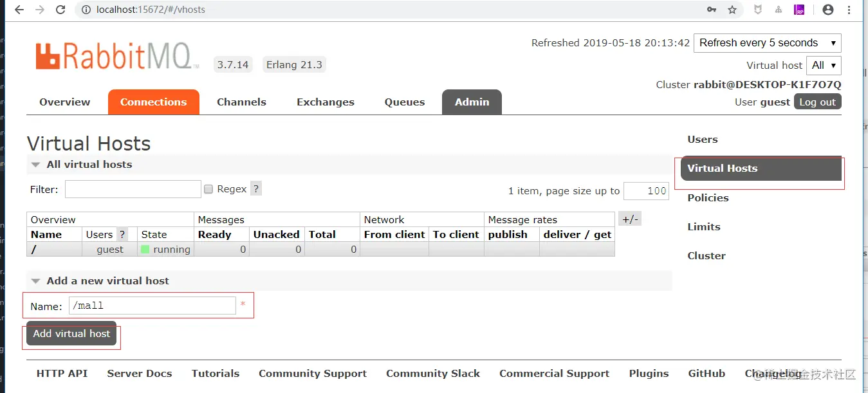
Task: Open the Virtual host selector dropdown
Action: pyautogui.click(x=823, y=65)
